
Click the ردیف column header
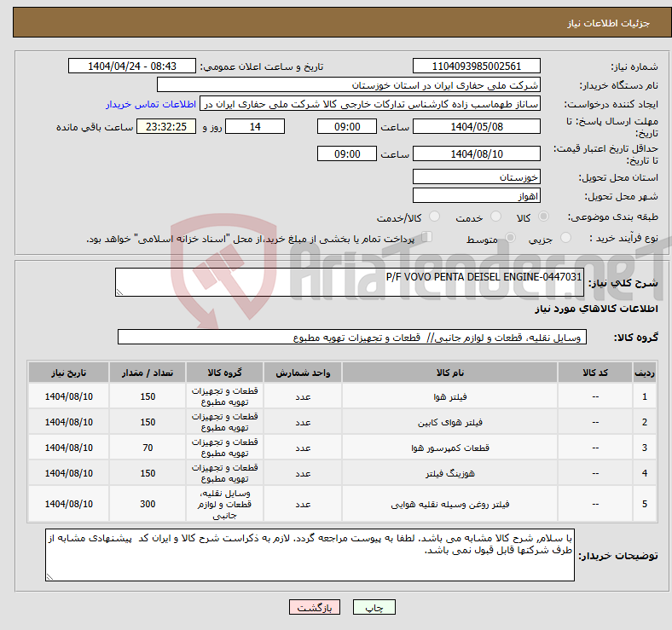(644, 373)
